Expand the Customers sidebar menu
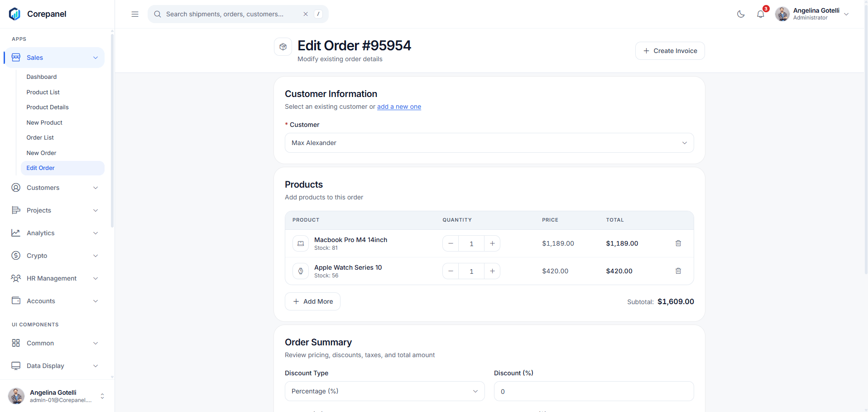Viewport: 868px width, 412px height. pyautogui.click(x=54, y=188)
